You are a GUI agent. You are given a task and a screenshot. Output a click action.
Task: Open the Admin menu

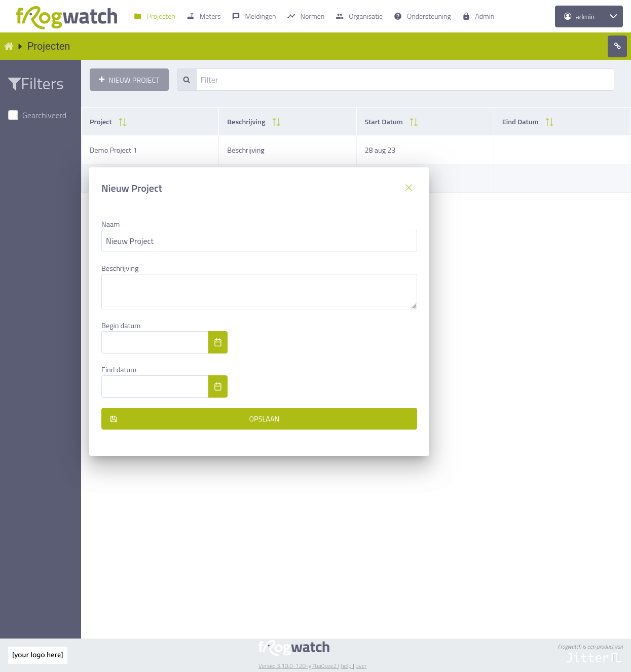click(478, 16)
